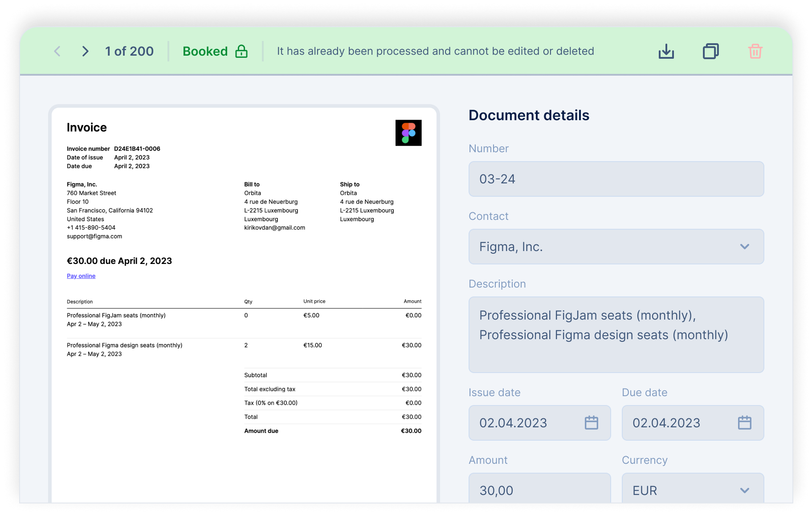Go to the previous document

57,51
